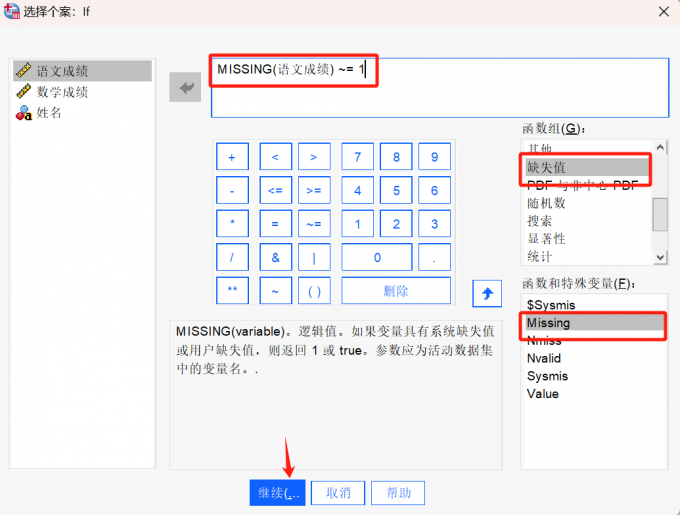Select $Sysmis special variable

tap(593, 305)
